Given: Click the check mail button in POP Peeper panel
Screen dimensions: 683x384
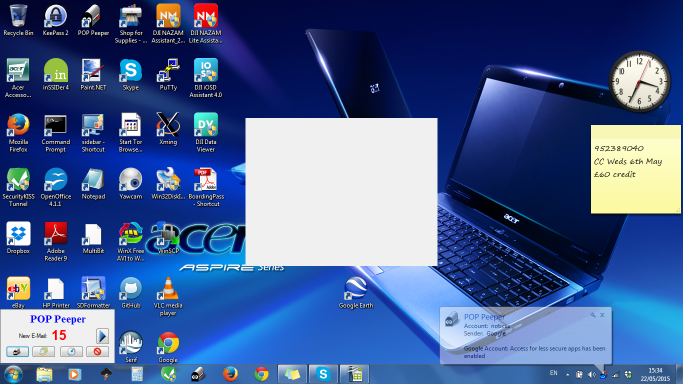Looking at the screenshot, I should [x=17, y=351].
